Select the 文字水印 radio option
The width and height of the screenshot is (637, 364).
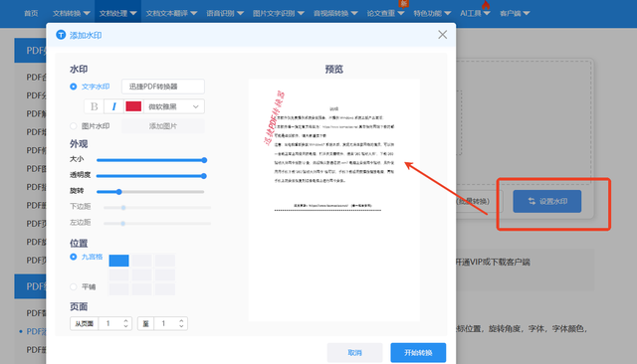tap(74, 87)
